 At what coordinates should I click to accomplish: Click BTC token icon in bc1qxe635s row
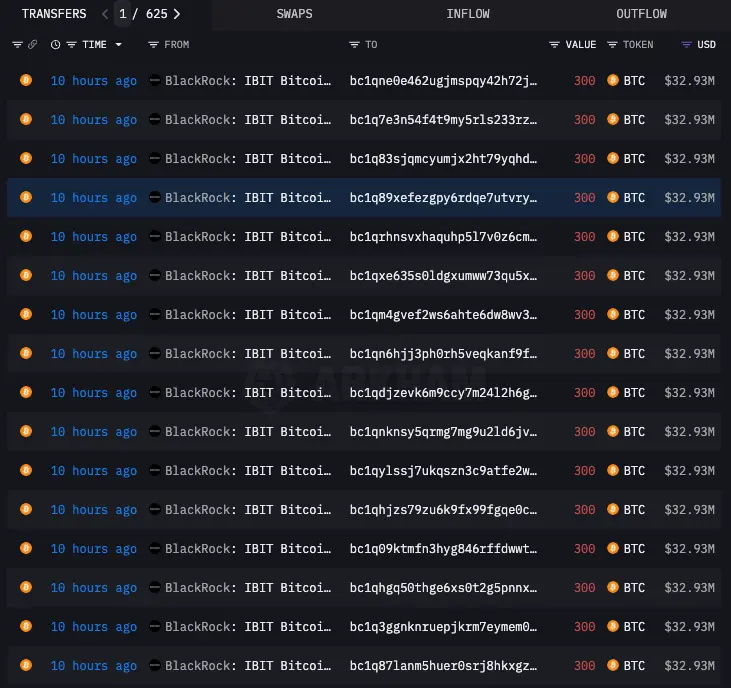(613, 275)
